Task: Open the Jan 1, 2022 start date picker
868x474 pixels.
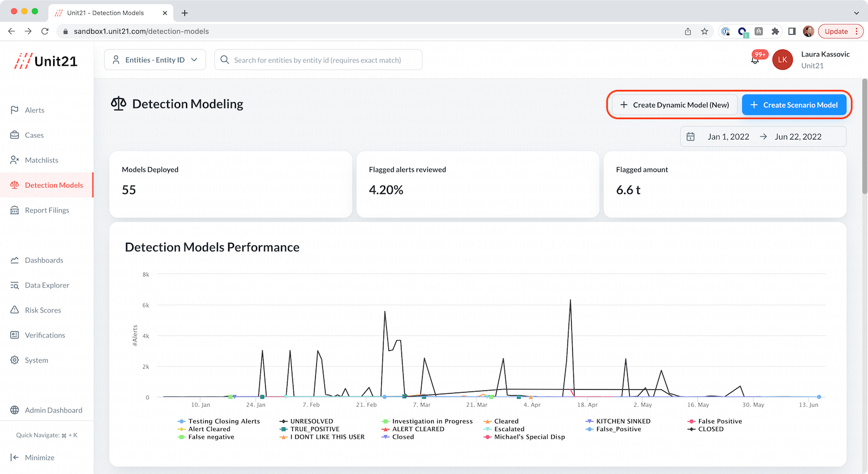Action: pos(728,137)
